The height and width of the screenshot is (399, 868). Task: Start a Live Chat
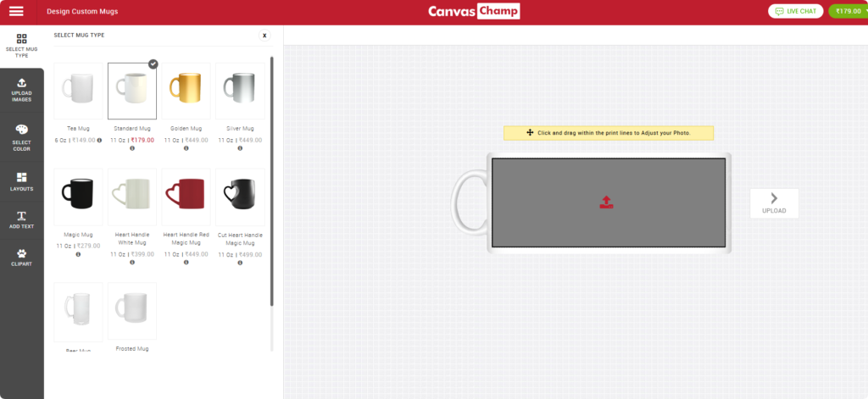click(x=795, y=11)
